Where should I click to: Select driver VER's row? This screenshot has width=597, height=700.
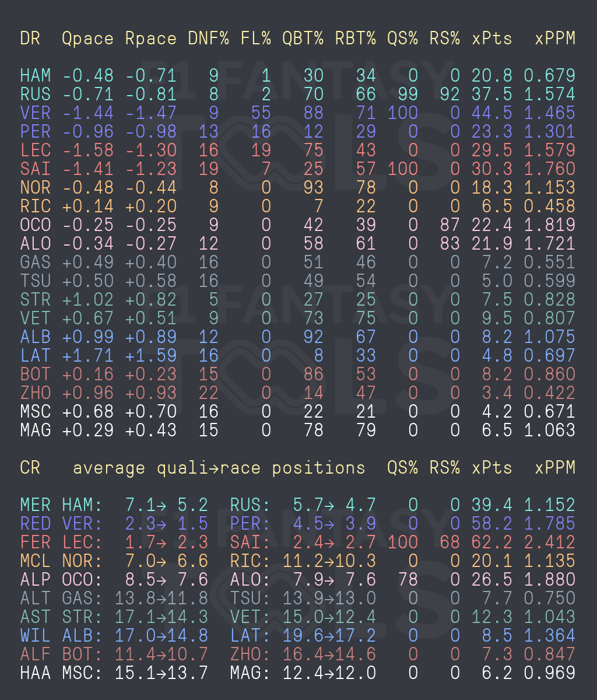[35, 113]
